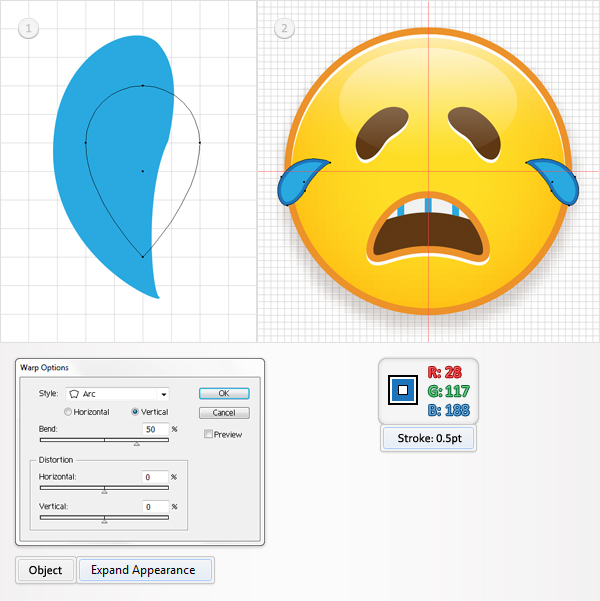Click the step 1 number badge
This screenshot has height=601, width=600.
pos(28,28)
